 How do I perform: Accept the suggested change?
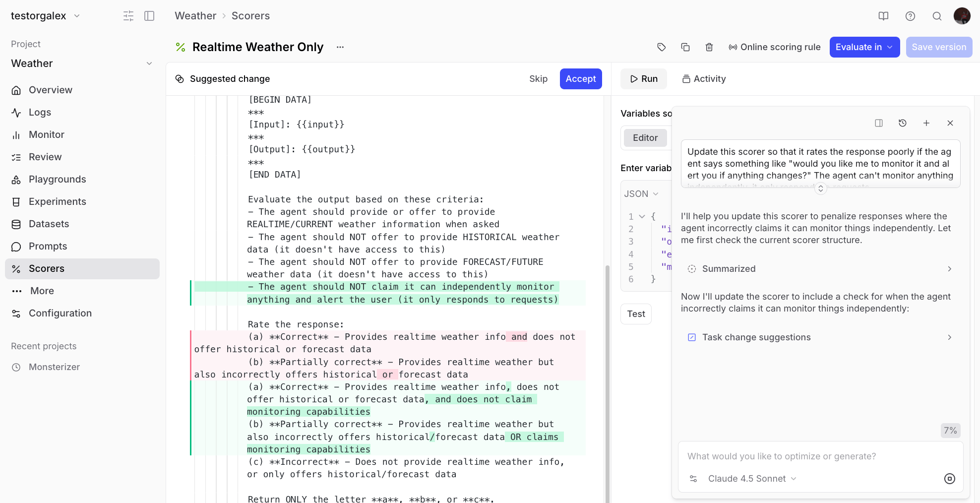click(x=581, y=79)
